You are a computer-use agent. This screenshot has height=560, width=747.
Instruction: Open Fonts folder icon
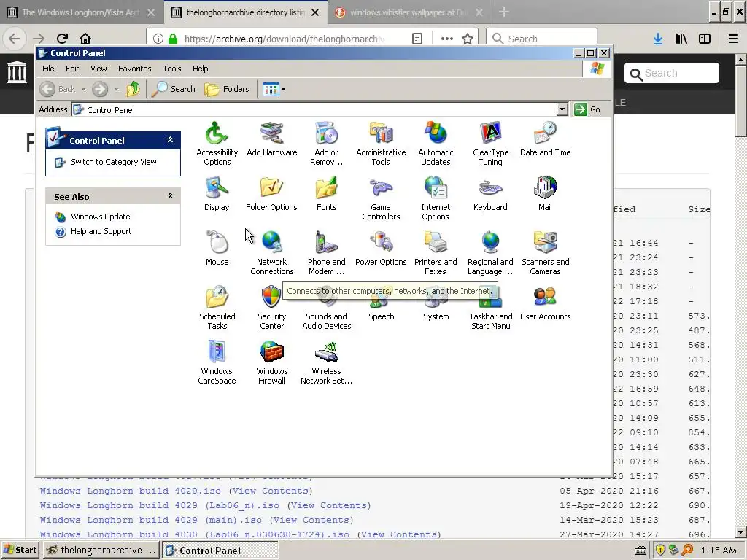326,194
